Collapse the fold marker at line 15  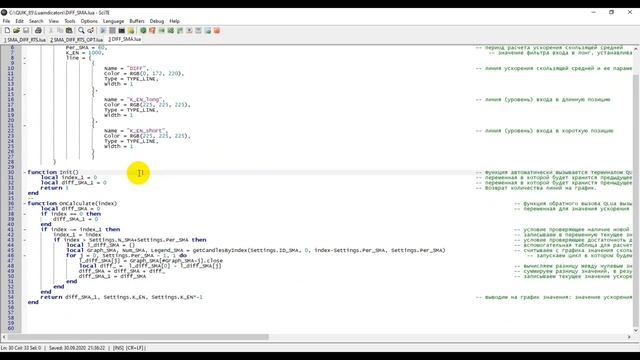[24, 94]
